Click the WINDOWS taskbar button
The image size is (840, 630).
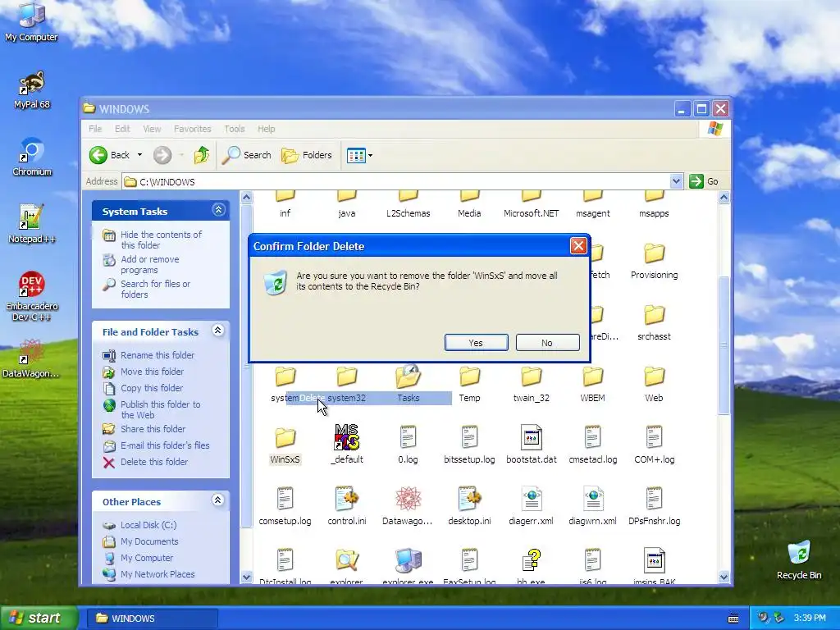tap(152, 619)
